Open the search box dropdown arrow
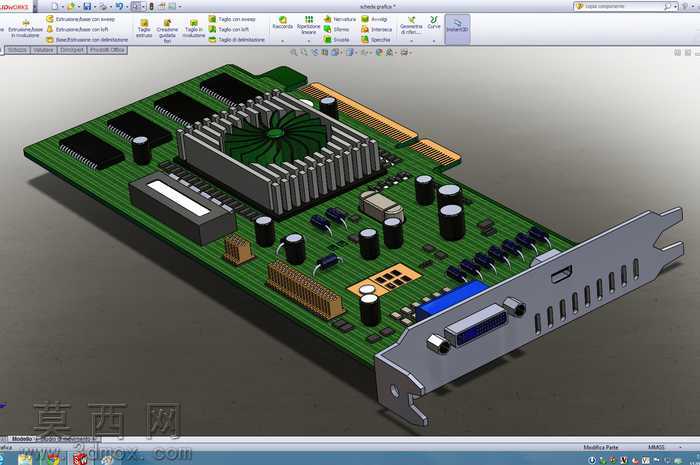Image resolution: width=700 pixels, height=465 pixels. click(x=675, y=7)
